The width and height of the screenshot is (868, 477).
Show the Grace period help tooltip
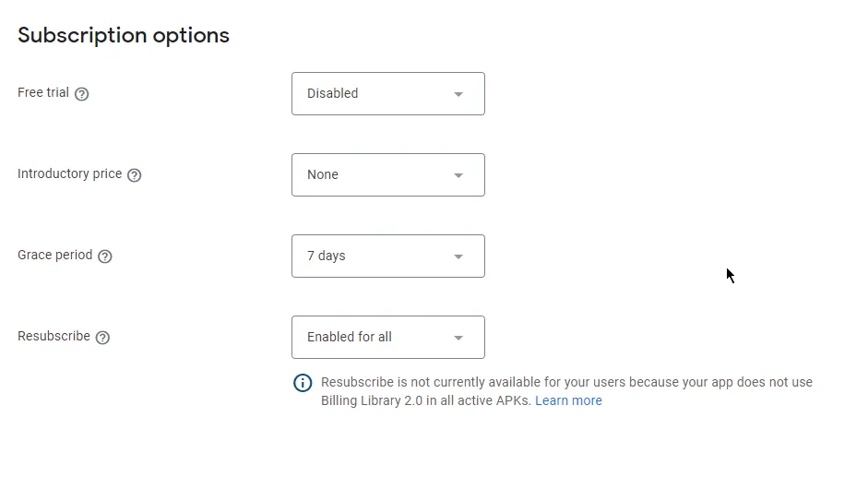click(x=104, y=256)
